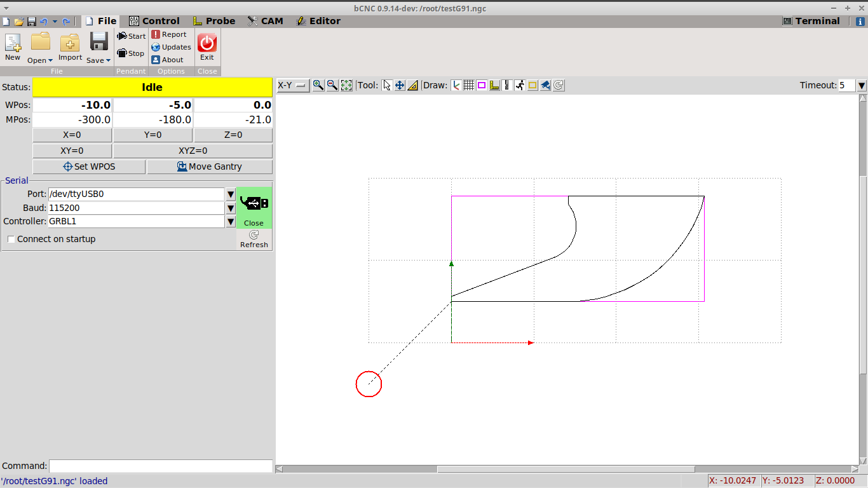868x488 pixels.
Task: Click the large Save floppy icon
Action: [x=98, y=41]
